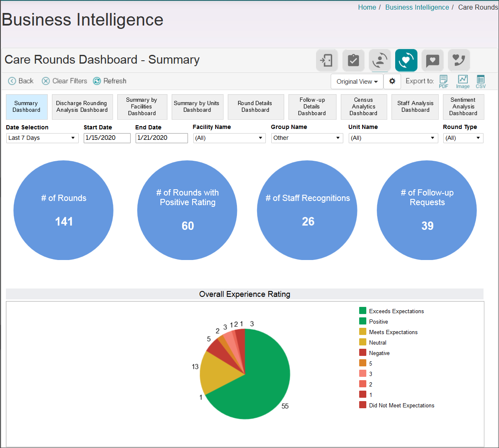
Task: Open the feedback comment heart icon
Action: tap(432, 60)
